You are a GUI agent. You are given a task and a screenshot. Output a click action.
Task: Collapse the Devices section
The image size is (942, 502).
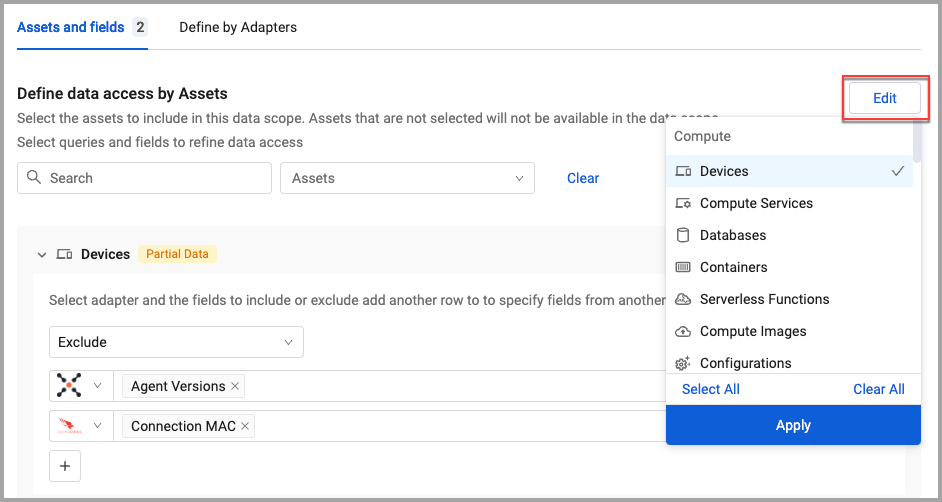(x=42, y=255)
